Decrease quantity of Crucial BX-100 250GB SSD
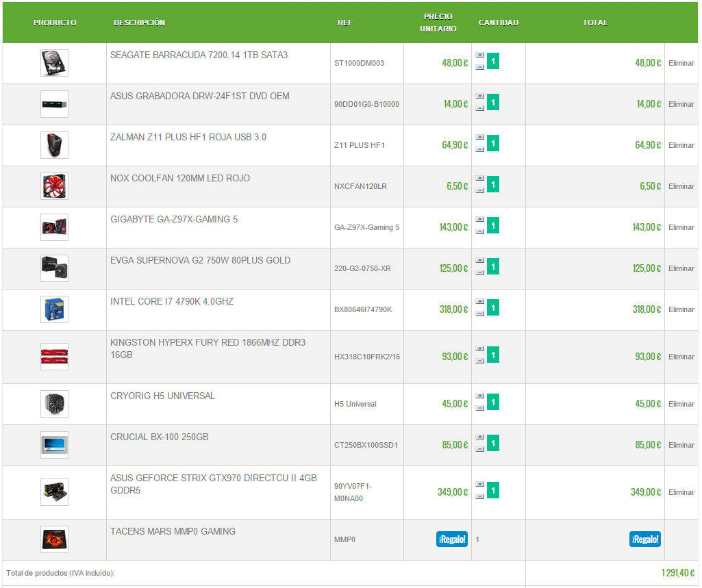This screenshot has height=588, width=702. coord(479,450)
